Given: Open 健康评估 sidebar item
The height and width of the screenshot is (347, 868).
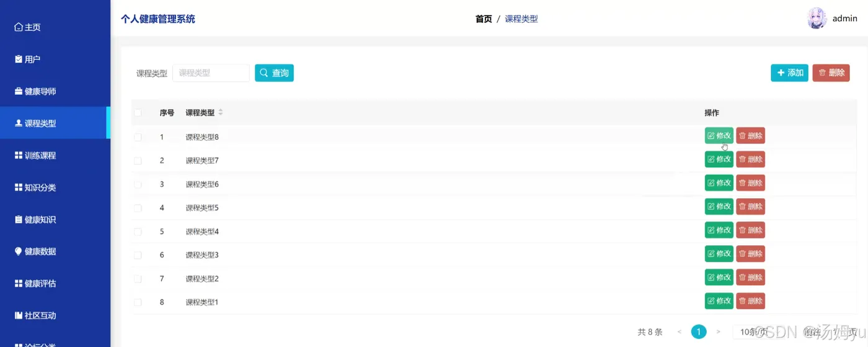Looking at the screenshot, I should (55, 283).
